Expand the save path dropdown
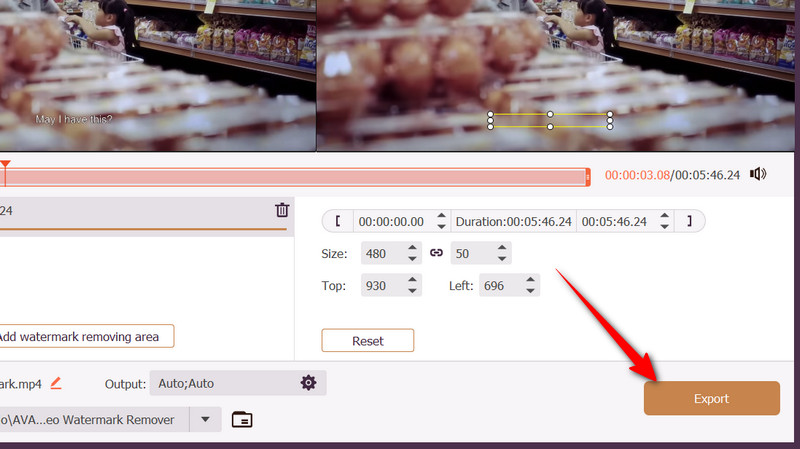Viewport: 800px width, 449px height. [x=205, y=419]
